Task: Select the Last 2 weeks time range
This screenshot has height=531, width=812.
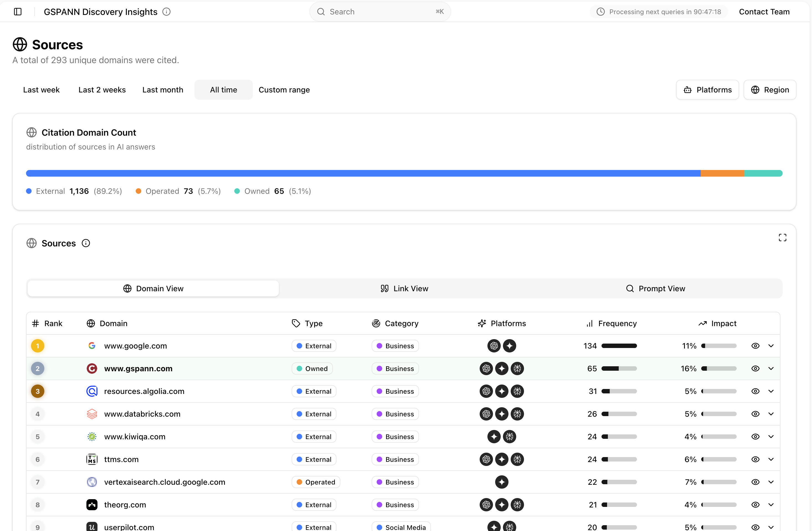Action: tap(102, 90)
